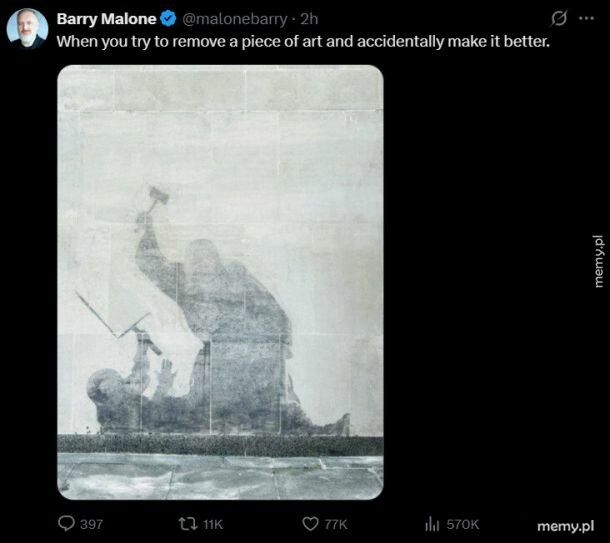Click the vertical memy.pl label on right edge

click(597, 263)
